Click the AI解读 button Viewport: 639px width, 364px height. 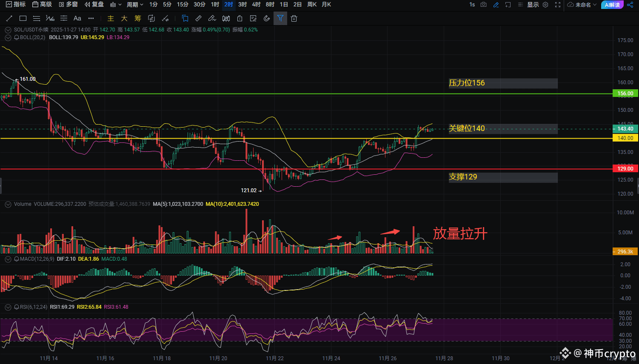(x=612, y=5)
